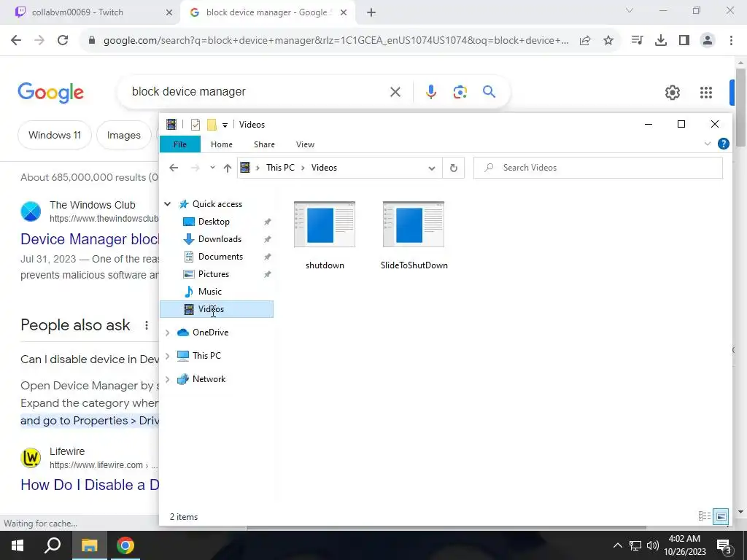This screenshot has height=560, width=747.
Task: Show hidden system tray icons
Action: pyautogui.click(x=617, y=545)
